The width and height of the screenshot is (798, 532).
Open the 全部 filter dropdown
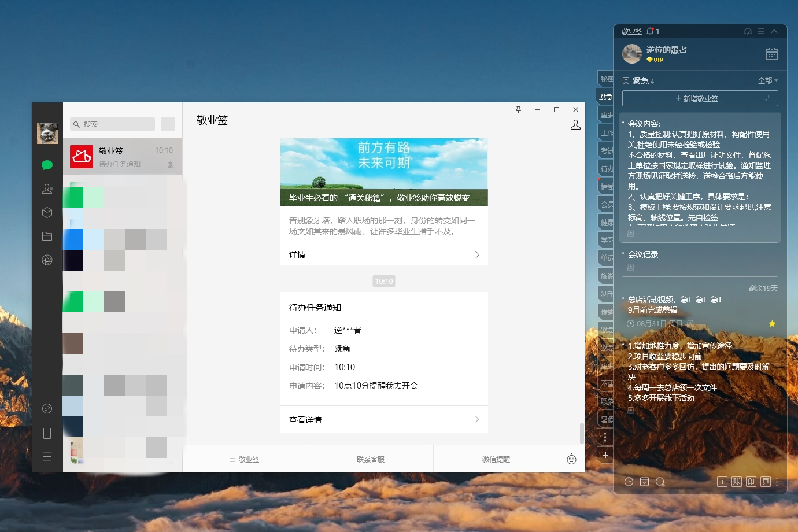(x=768, y=80)
